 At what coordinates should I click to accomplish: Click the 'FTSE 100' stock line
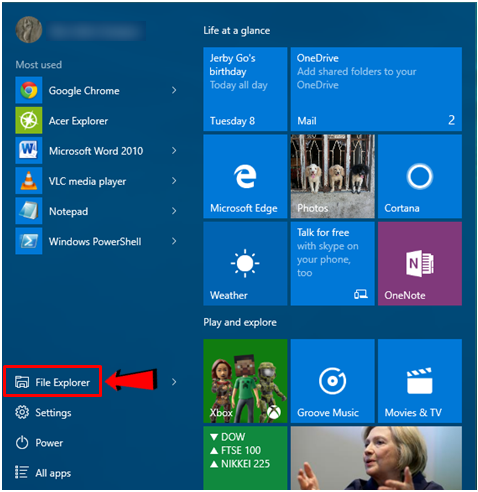(235, 450)
